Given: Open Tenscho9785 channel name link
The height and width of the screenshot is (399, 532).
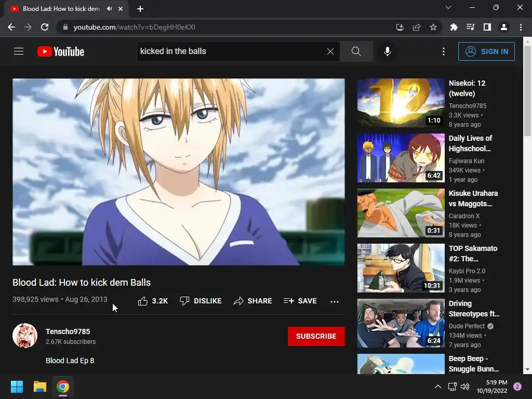Looking at the screenshot, I should coord(68,331).
